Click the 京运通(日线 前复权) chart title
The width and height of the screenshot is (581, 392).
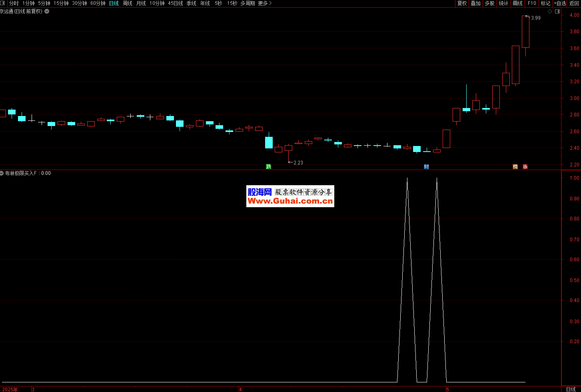[x=21, y=11]
